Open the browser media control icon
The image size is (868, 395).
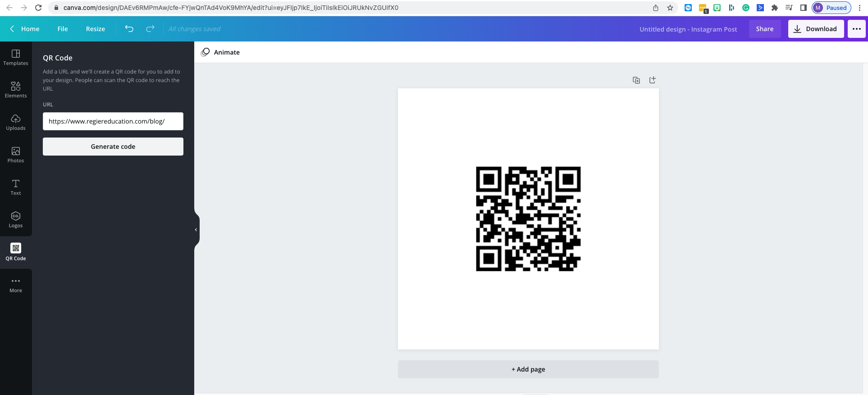point(789,8)
